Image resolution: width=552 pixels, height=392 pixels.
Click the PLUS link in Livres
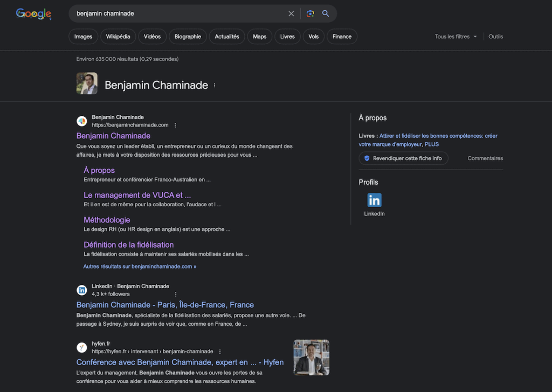pyautogui.click(x=432, y=144)
